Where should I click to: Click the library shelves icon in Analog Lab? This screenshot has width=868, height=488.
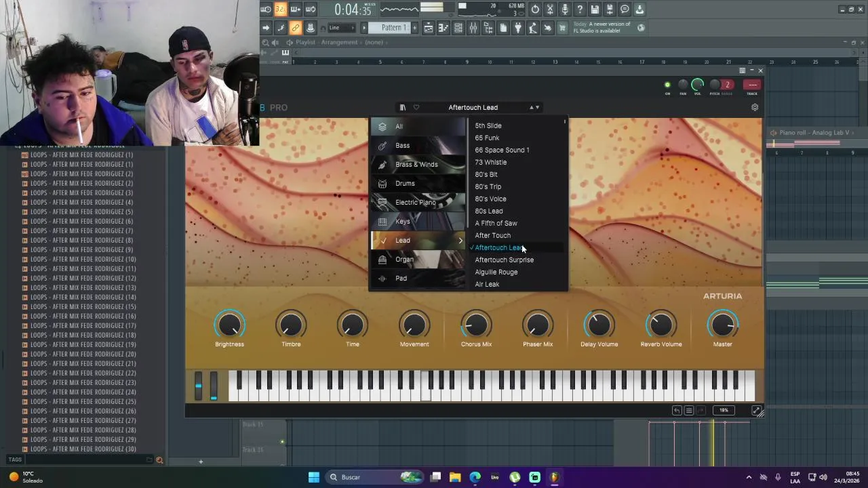402,107
